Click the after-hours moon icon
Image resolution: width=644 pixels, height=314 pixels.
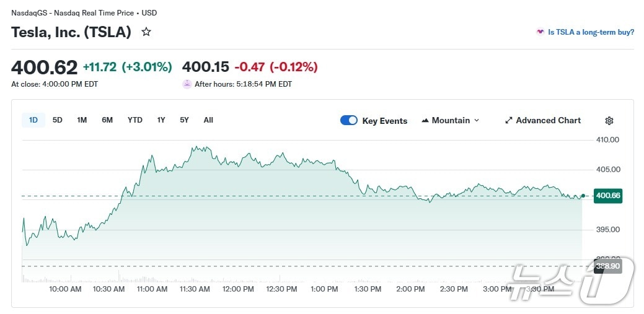coord(187,84)
